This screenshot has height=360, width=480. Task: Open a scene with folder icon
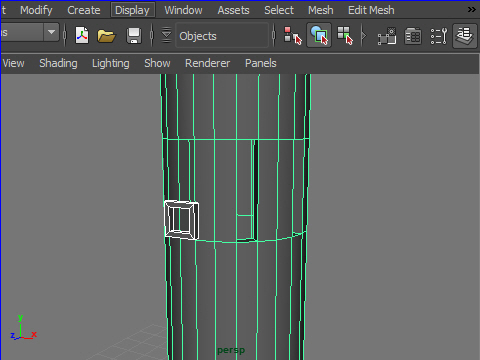[x=106, y=36]
